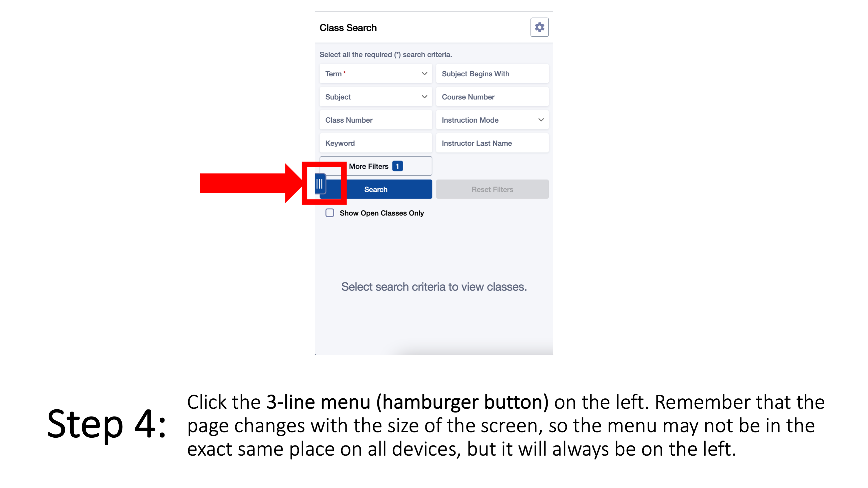868x488 pixels.
Task: Click the Subject Begins With field
Action: point(492,73)
